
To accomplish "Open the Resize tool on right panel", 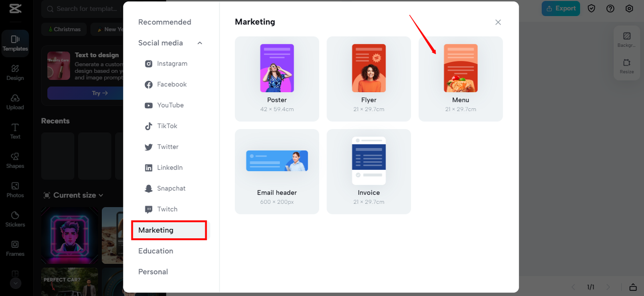I will click(x=626, y=66).
